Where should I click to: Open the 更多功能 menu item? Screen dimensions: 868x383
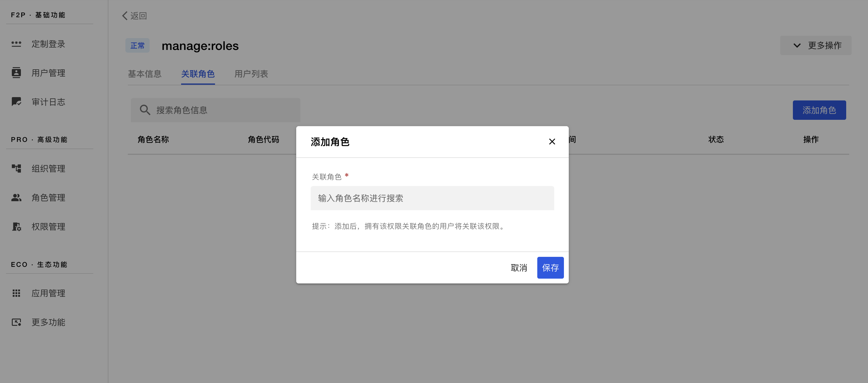[x=48, y=322]
